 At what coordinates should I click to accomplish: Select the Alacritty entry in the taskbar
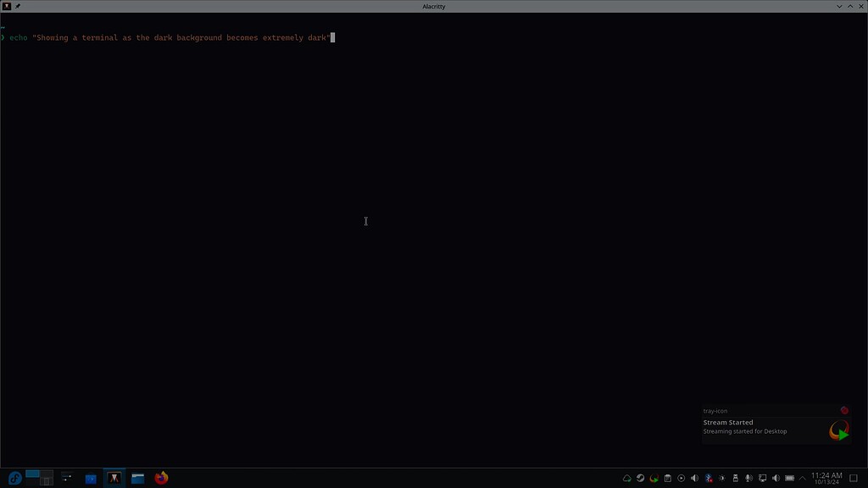pos(114,477)
